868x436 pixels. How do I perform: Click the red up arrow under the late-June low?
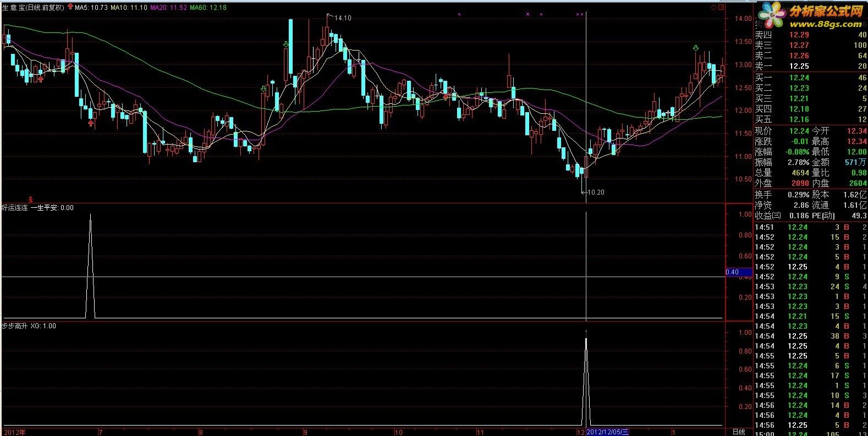(x=91, y=123)
